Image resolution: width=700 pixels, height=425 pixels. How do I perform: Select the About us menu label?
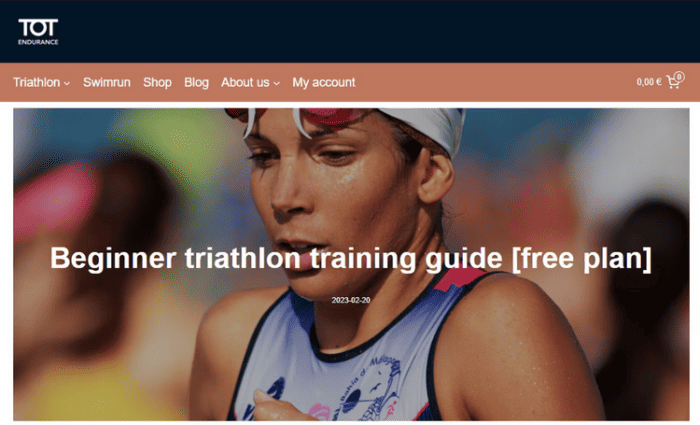tap(245, 83)
